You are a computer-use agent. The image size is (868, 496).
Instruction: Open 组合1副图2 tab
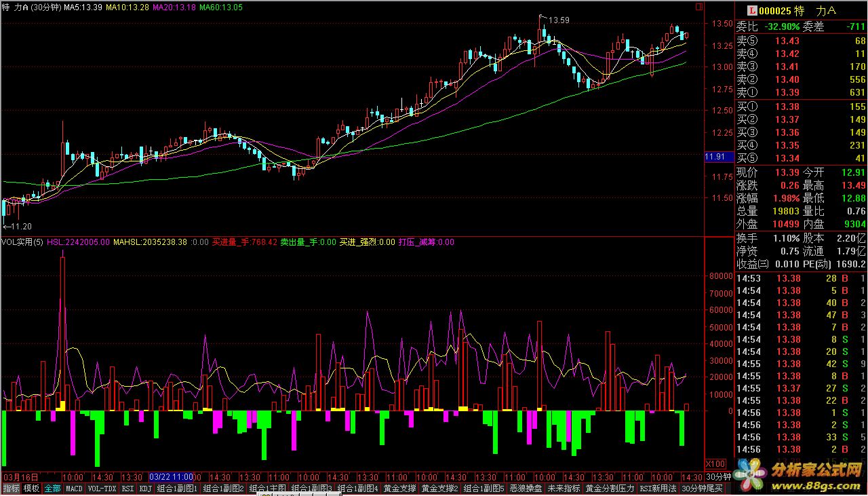point(224,488)
